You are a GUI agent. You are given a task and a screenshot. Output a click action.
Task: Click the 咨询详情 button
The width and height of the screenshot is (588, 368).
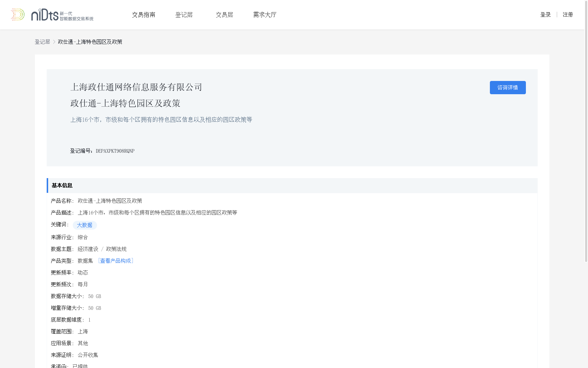(508, 88)
